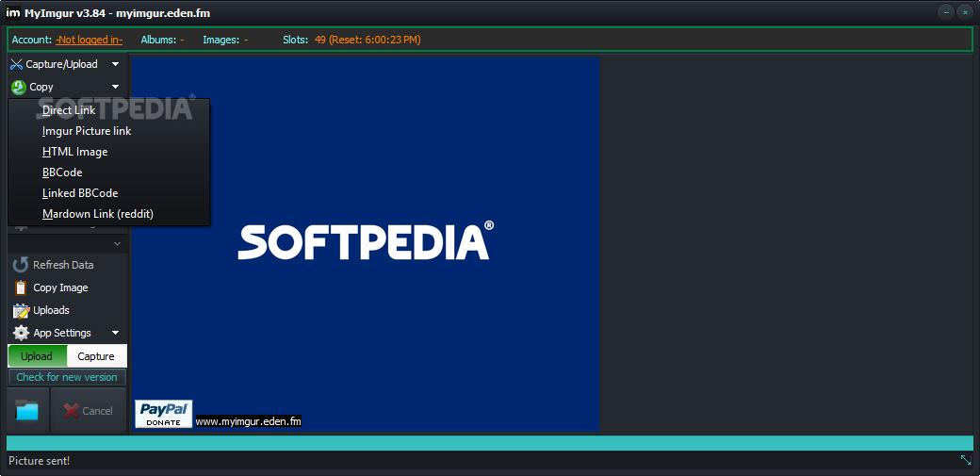Collapse the Copy dropdown arrow
The height and width of the screenshot is (476, 980).
click(115, 87)
